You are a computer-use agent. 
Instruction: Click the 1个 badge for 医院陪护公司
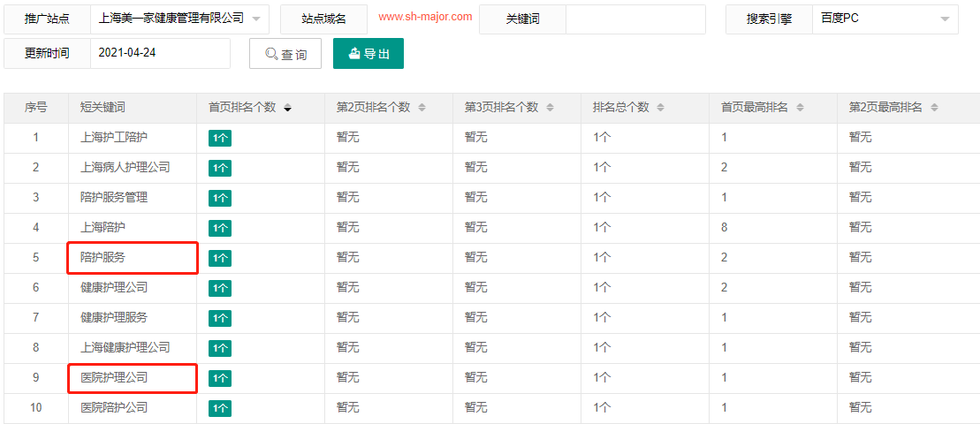220,408
